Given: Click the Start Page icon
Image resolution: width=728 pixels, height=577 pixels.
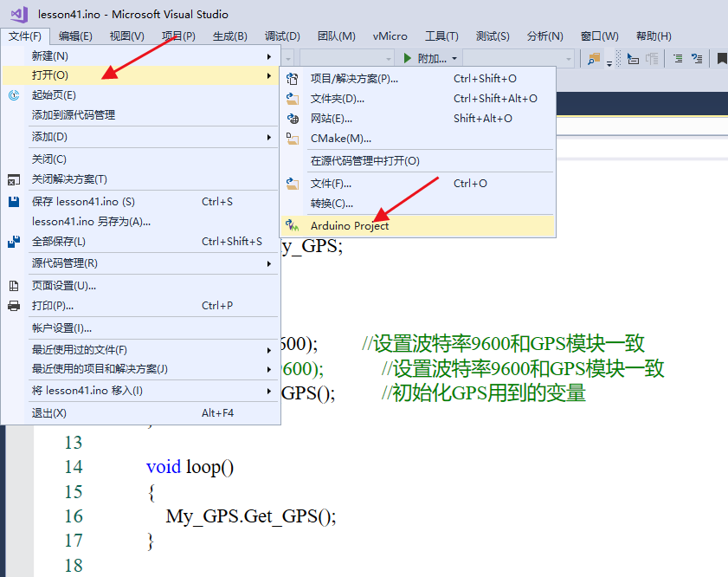Looking at the screenshot, I should pyautogui.click(x=14, y=95).
